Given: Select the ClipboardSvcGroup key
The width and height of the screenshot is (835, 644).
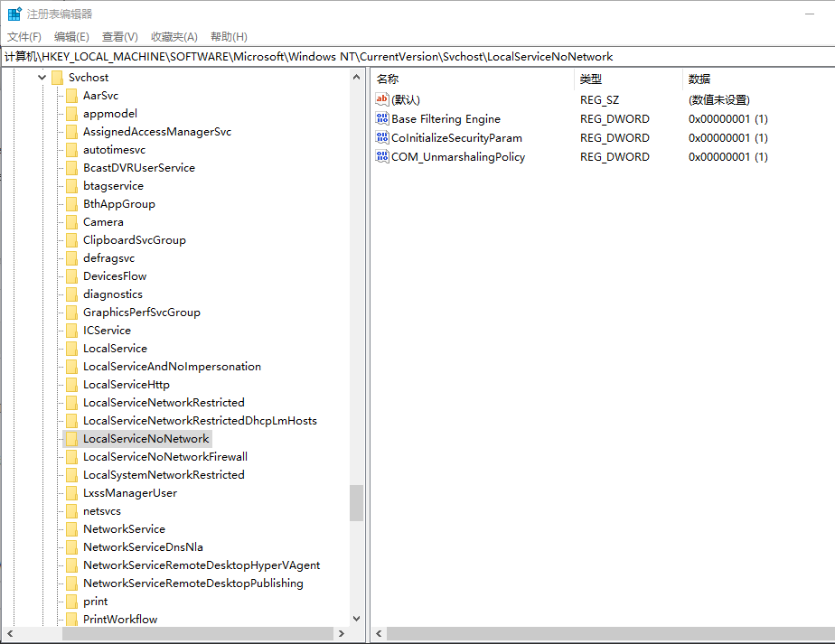Looking at the screenshot, I should click(134, 240).
